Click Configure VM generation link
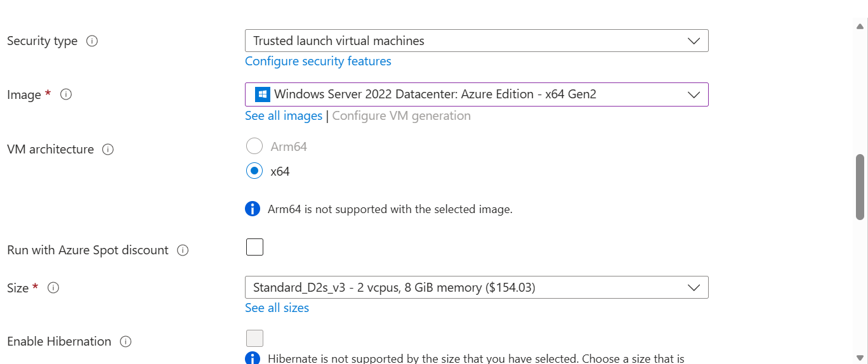Viewport: 868px width, 364px height. (x=402, y=115)
